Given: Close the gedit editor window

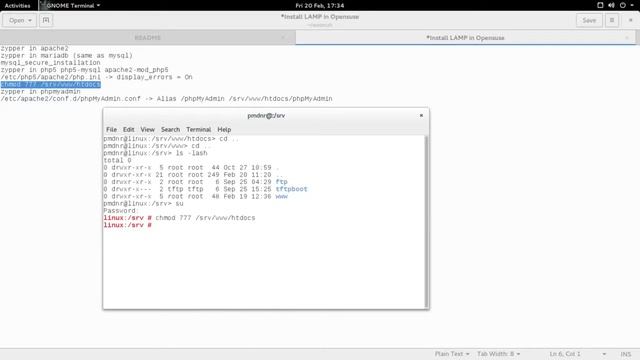Looking at the screenshot, I should click(x=631, y=20).
